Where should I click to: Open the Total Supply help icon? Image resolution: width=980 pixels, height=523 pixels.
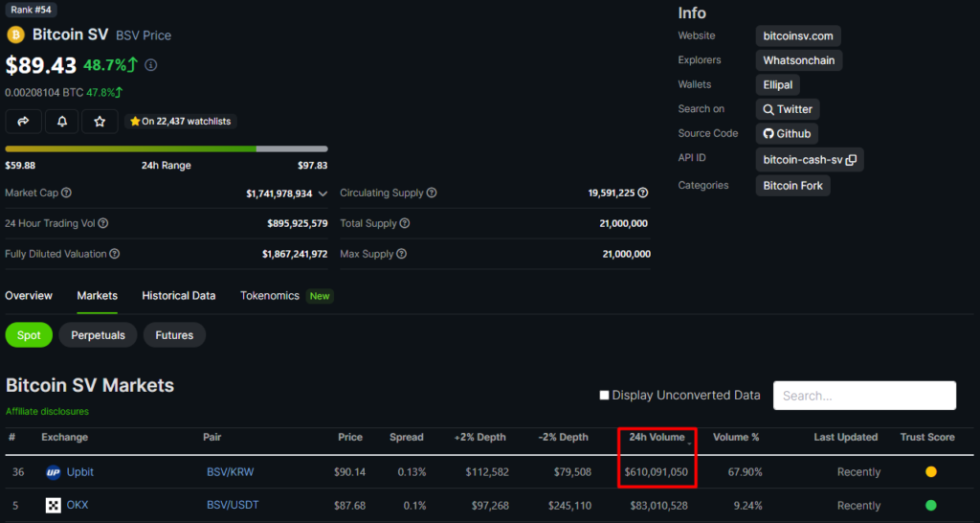405,223
